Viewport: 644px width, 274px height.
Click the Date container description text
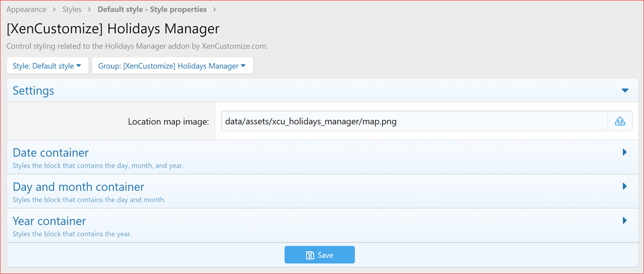[98, 165]
